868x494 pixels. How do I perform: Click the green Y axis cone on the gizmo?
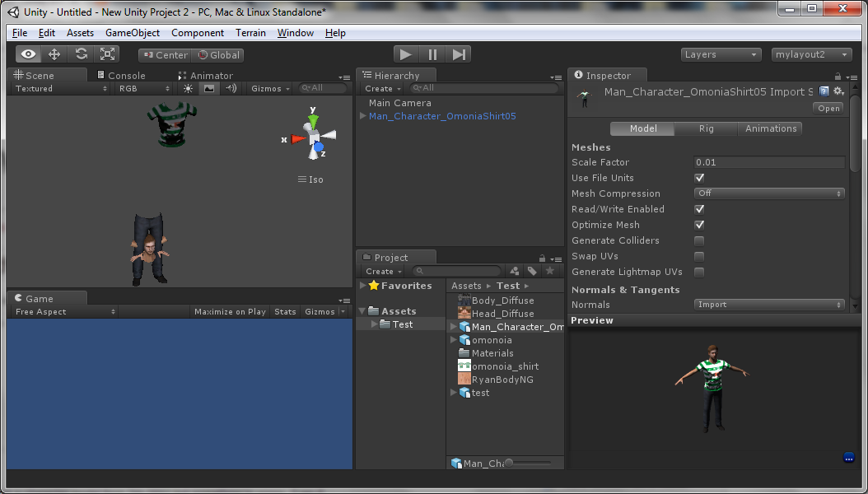tap(313, 122)
